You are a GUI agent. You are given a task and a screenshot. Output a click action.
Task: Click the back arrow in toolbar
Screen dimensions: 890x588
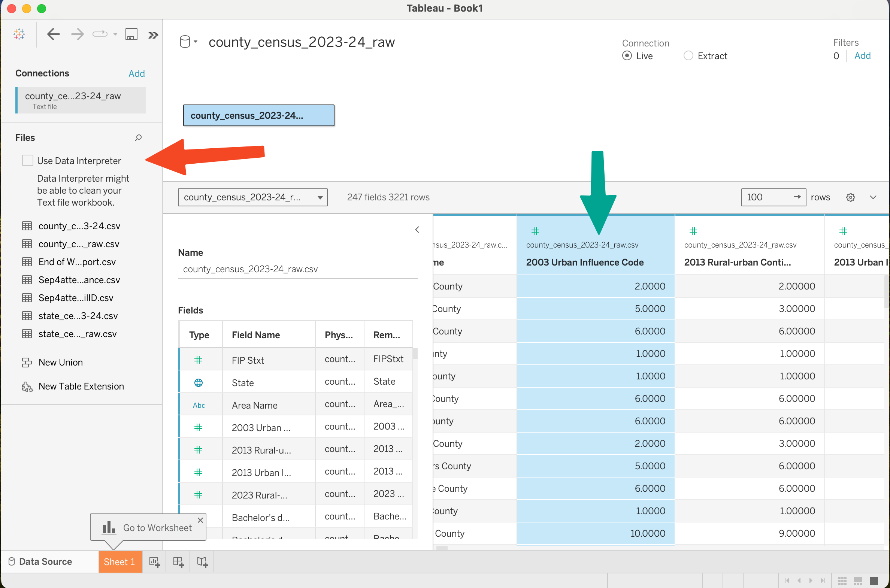(53, 34)
